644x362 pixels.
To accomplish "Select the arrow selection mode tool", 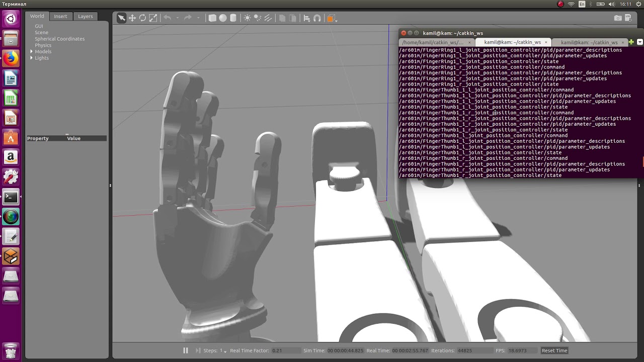I will [x=121, y=18].
